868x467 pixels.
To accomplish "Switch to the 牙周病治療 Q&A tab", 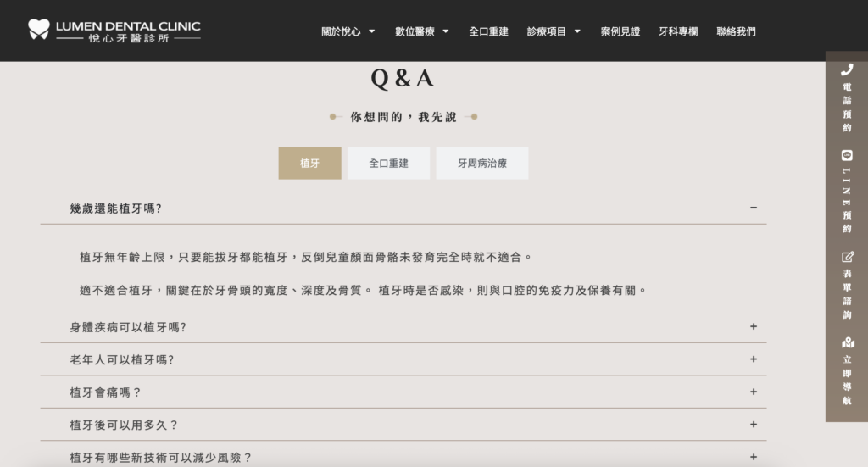I will click(x=482, y=164).
